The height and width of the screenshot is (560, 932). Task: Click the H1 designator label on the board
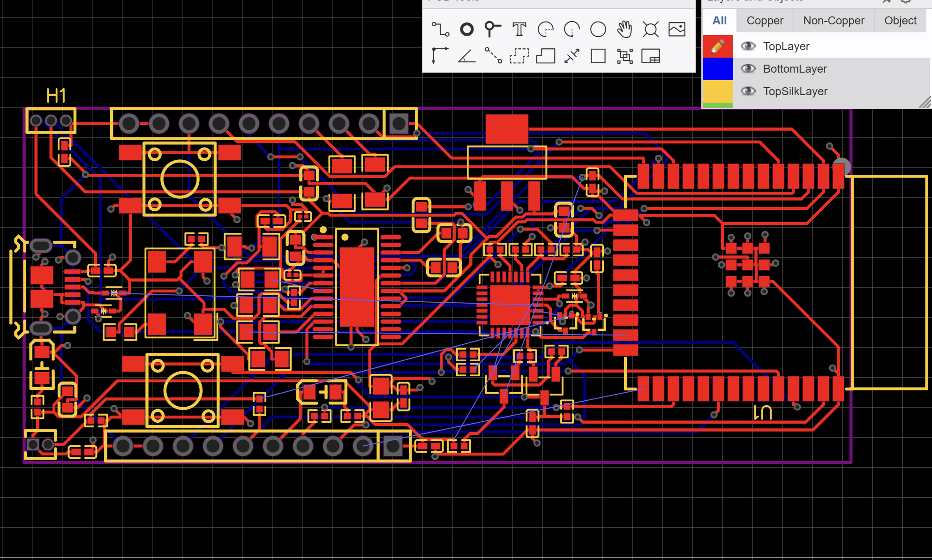56,96
